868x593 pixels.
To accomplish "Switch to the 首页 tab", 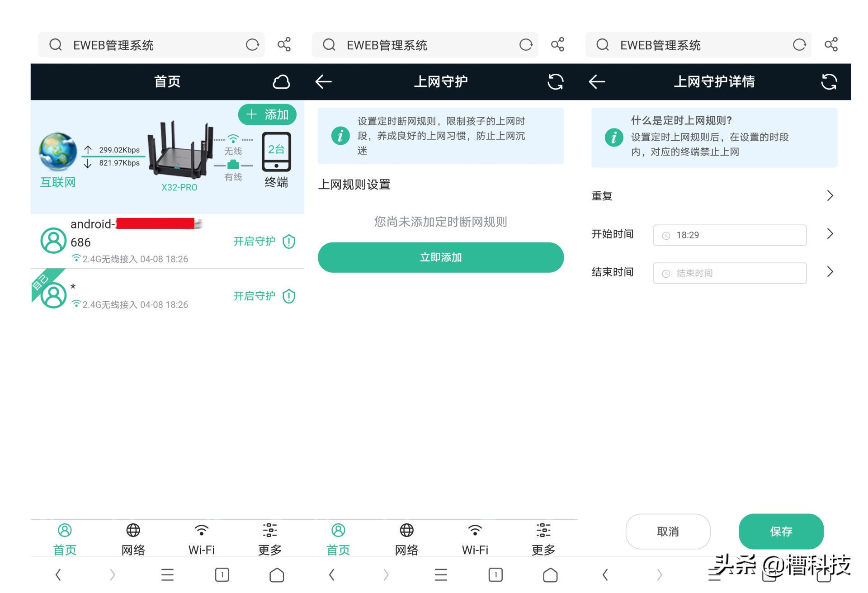I will [64, 538].
